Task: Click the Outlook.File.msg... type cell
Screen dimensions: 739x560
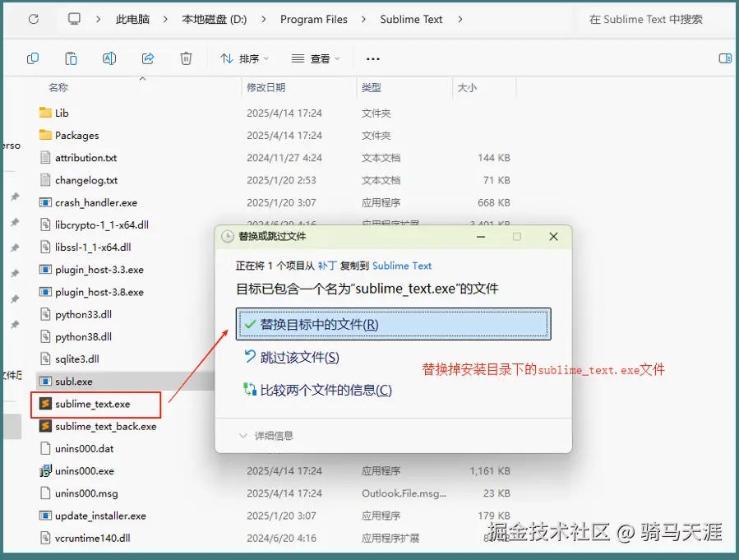Action: point(404,493)
